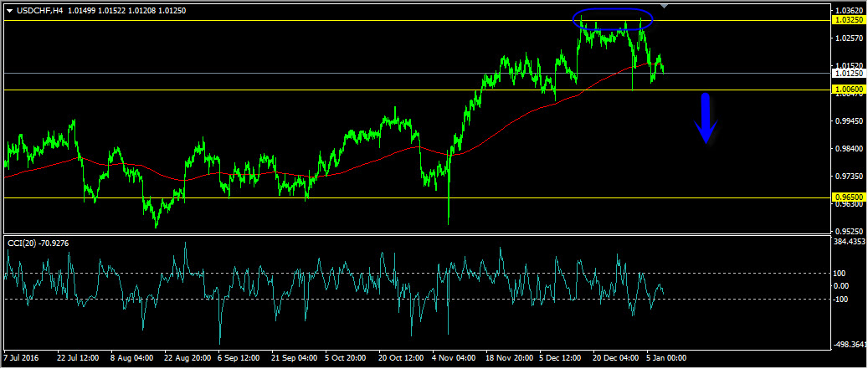Click the 20 Dec 04:00 time label

(614, 358)
